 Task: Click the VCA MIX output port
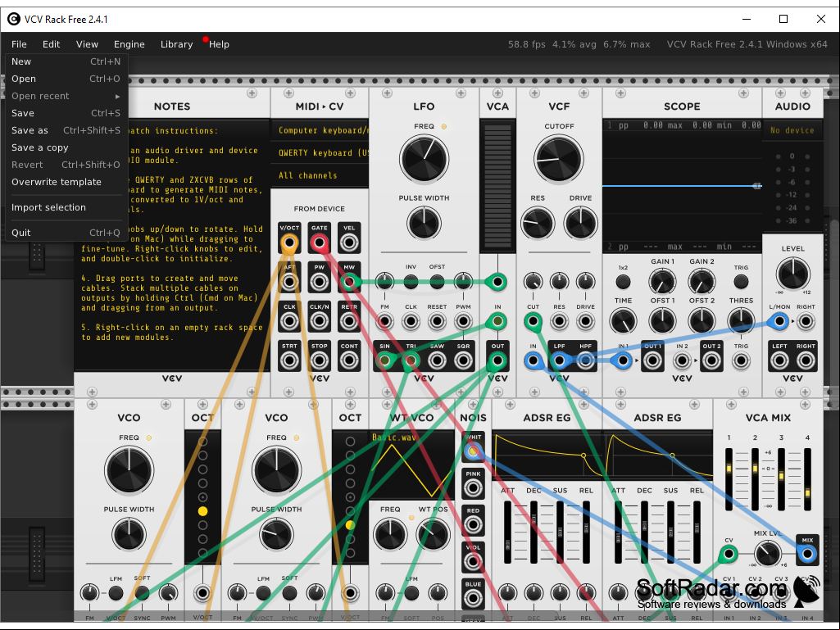[x=807, y=555]
